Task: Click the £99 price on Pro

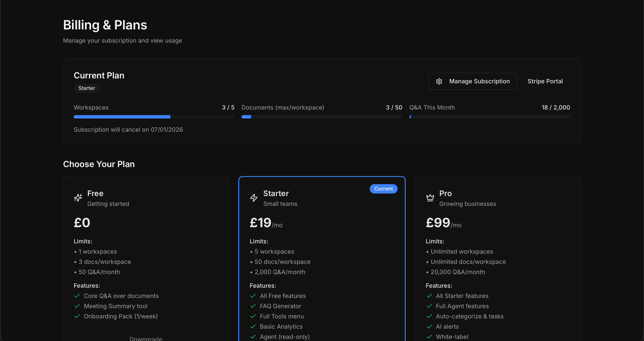Action: click(x=438, y=223)
